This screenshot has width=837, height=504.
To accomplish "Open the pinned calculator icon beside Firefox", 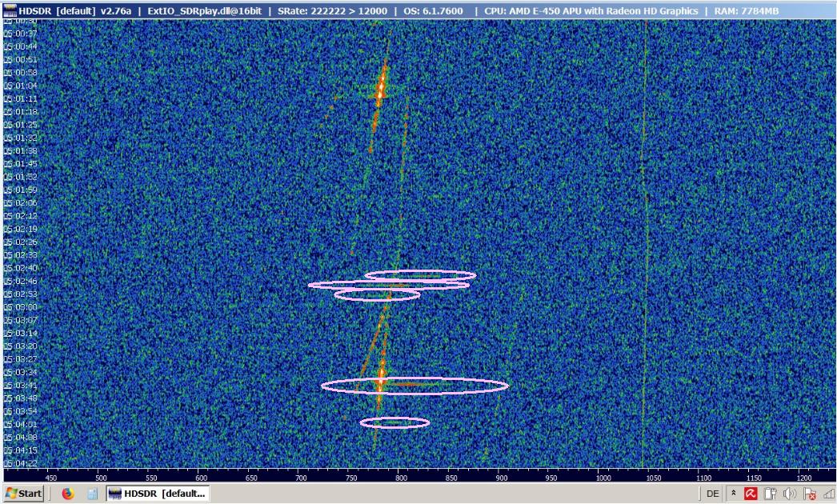I will point(92,494).
